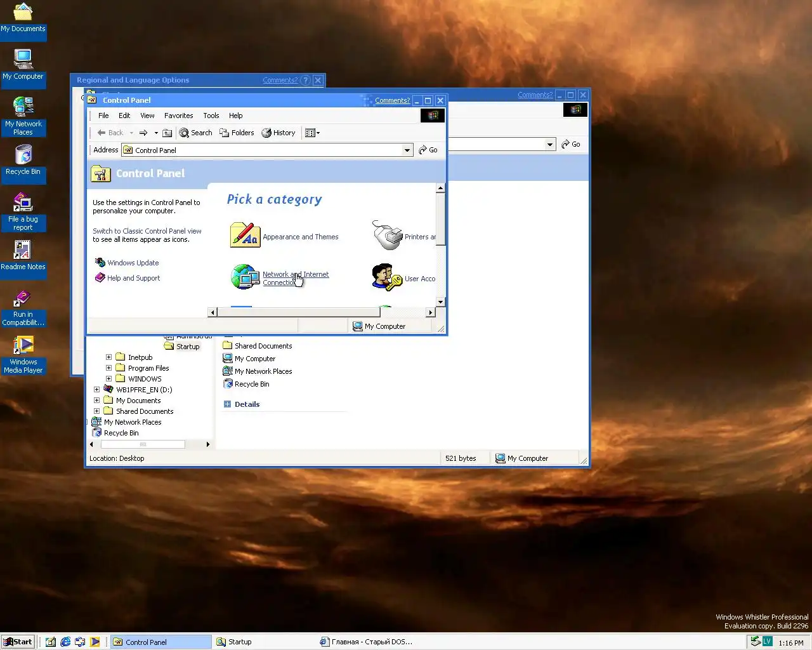The height and width of the screenshot is (650, 812).
Task: Launch Media Player from Quick Launch
Action: coord(95,642)
